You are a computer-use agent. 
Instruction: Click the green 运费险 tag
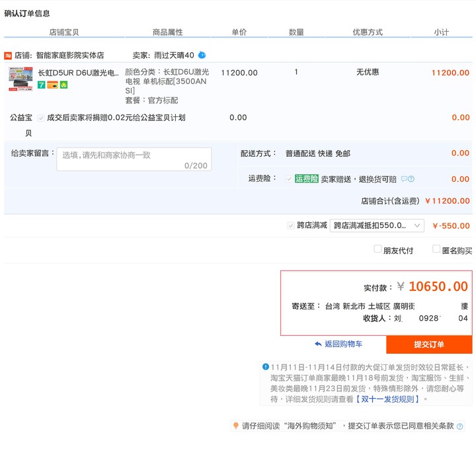click(306, 179)
